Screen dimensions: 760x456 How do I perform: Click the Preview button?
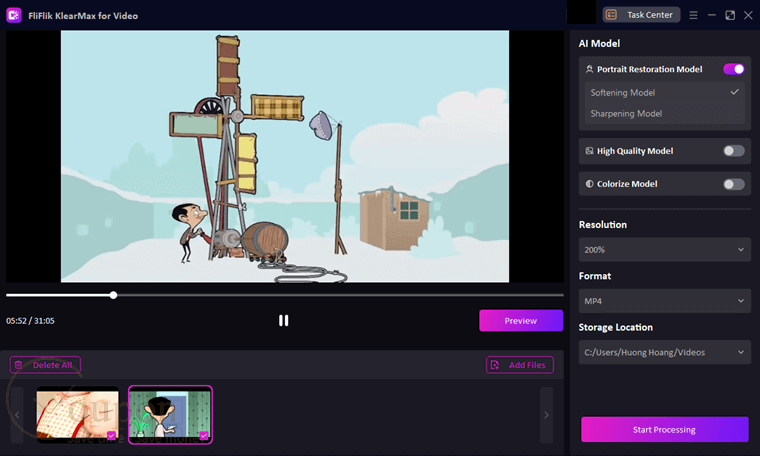[521, 321]
